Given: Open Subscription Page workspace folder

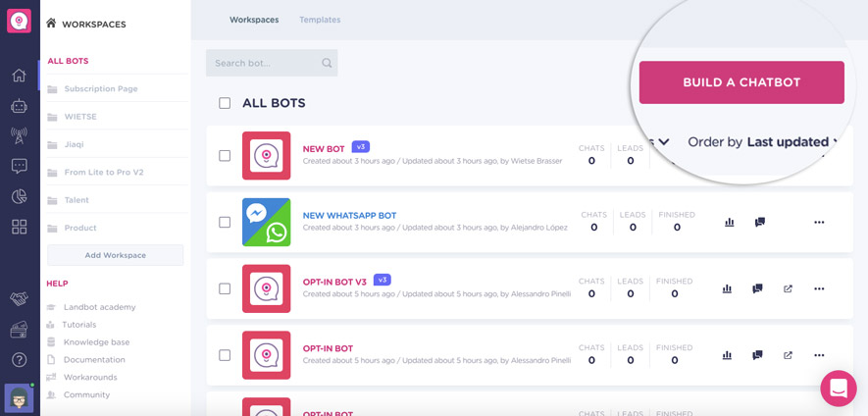Looking at the screenshot, I should pyautogui.click(x=101, y=88).
